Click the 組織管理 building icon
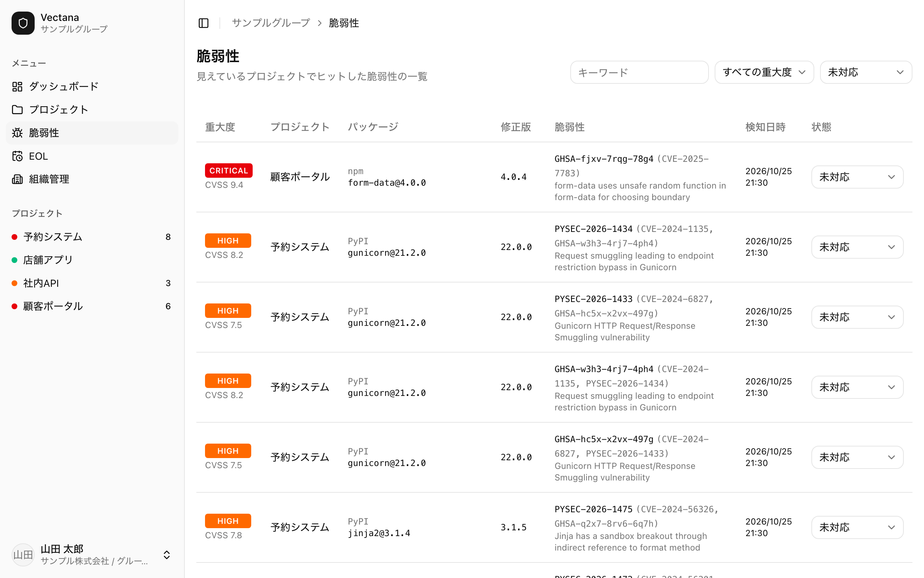The image size is (924, 578). pyautogui.click(x=17, y=179)
